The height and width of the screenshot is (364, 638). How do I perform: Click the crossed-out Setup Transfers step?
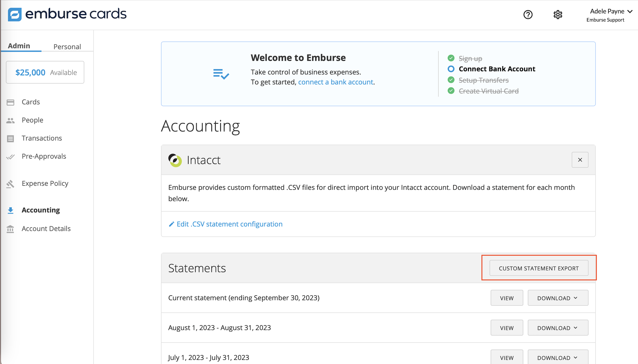[x=484, y=80]
